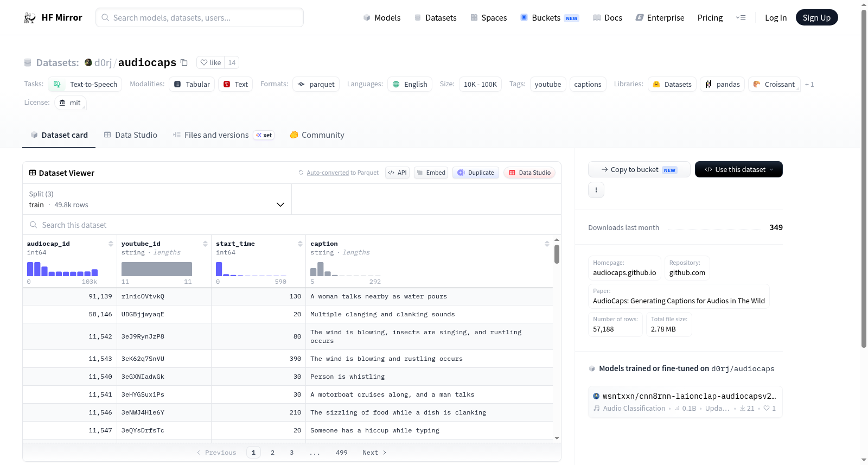Sort by audiocap_id column sort icon
This screenshot has width=868, height=465.
pyautogui.click(x=111, y=244)
